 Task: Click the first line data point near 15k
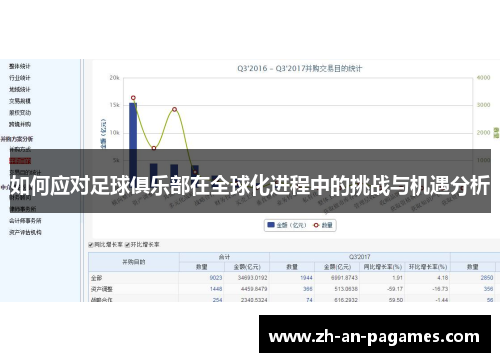coord(133,98)
